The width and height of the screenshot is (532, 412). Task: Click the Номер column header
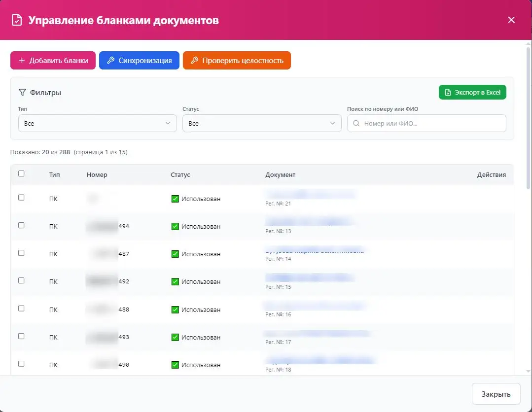(97, 174)
